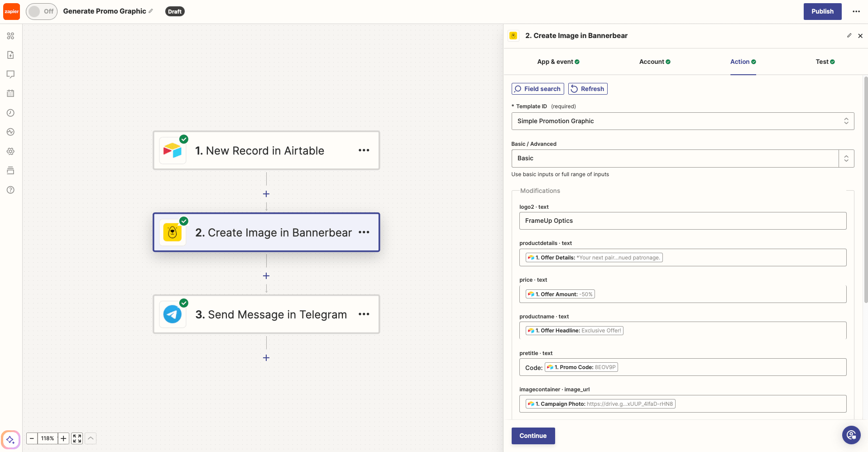Click the Refresh fields button

587,89
